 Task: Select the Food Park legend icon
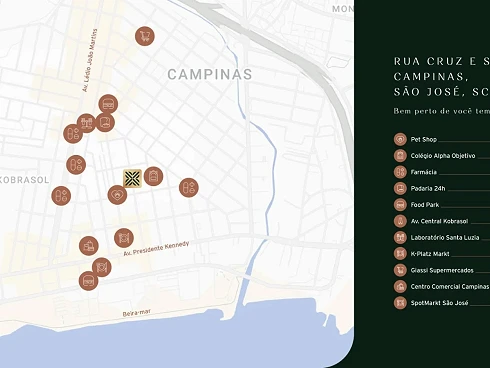point(400,204)
